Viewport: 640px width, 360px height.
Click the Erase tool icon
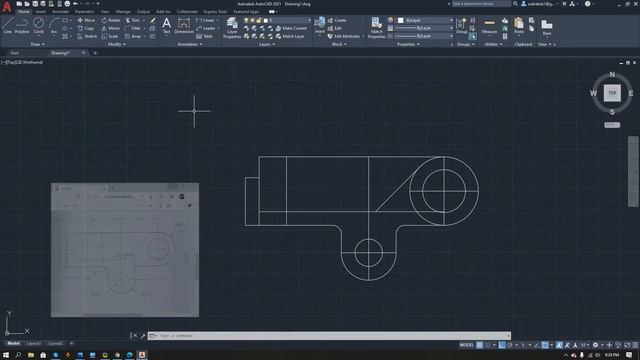coord(153,20)
